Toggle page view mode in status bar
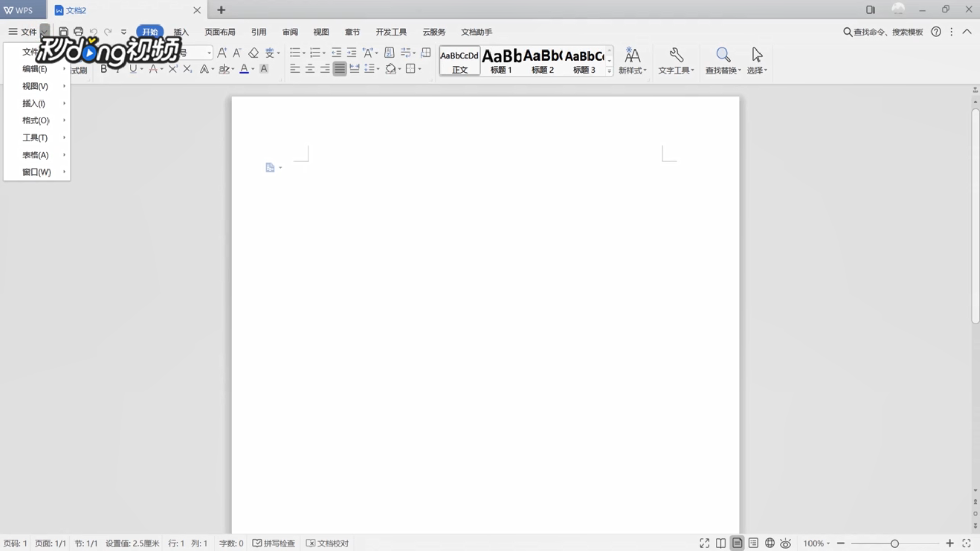This screenshot has width=980, height=551. [737, 543]
